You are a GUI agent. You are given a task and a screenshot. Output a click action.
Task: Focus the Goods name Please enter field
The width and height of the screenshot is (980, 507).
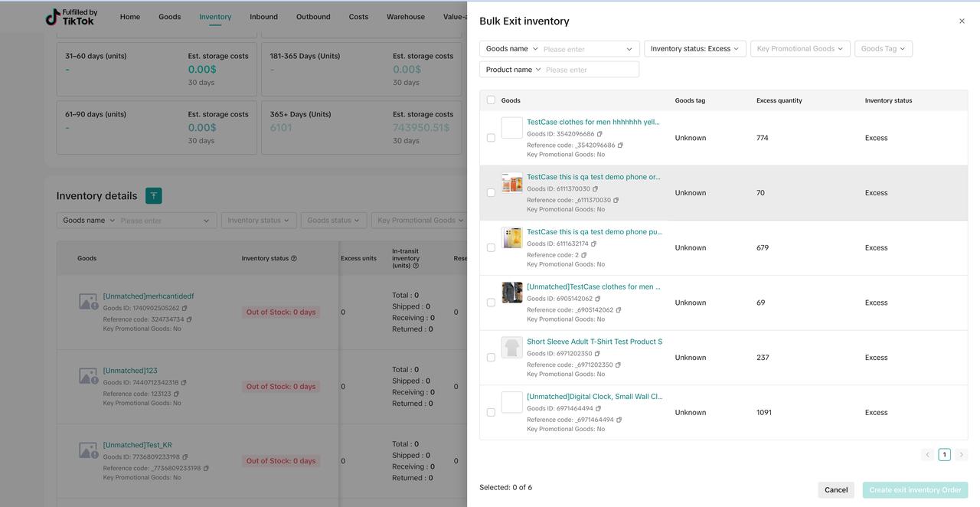[590, 49]
